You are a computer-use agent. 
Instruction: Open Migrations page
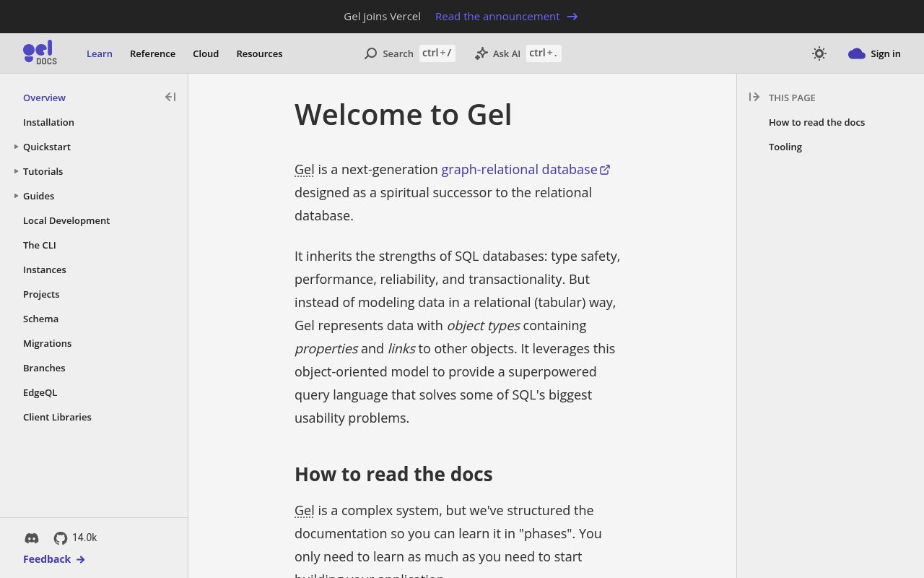click(47, 343)
